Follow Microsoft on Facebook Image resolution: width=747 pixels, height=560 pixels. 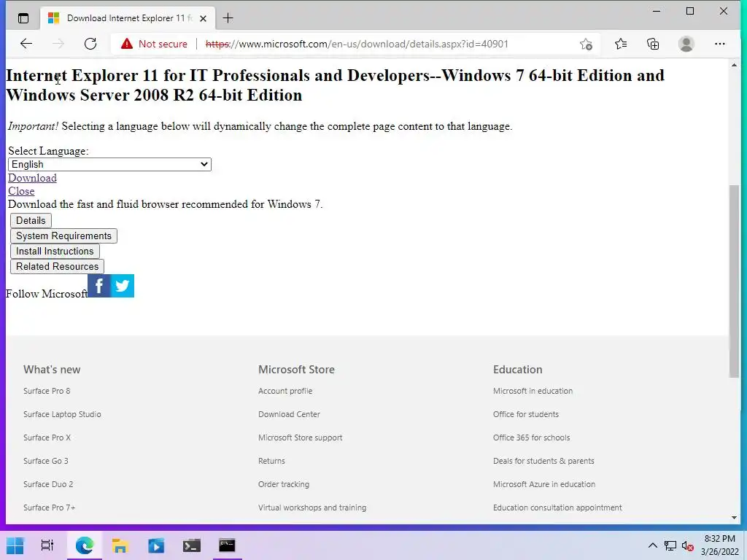[99, 286]
